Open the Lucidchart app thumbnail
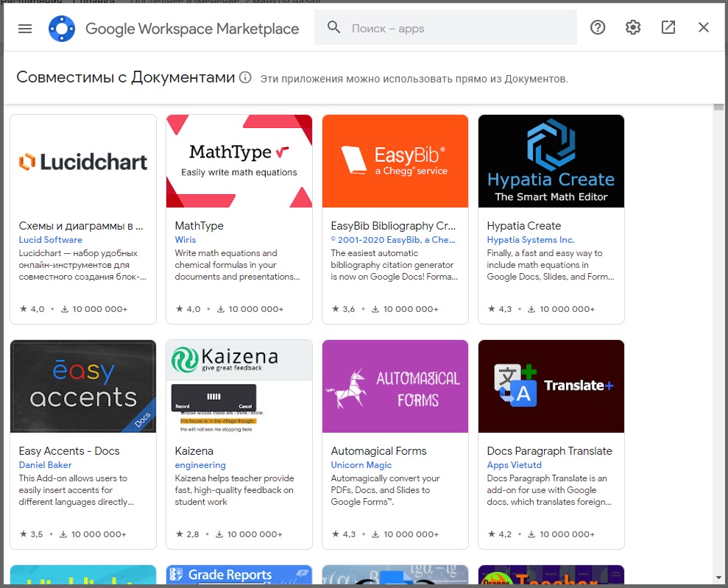 83,161
